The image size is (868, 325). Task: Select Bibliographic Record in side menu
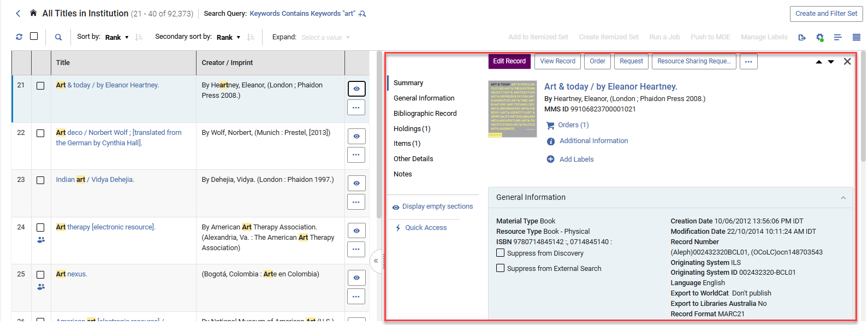tap(425, 114)
